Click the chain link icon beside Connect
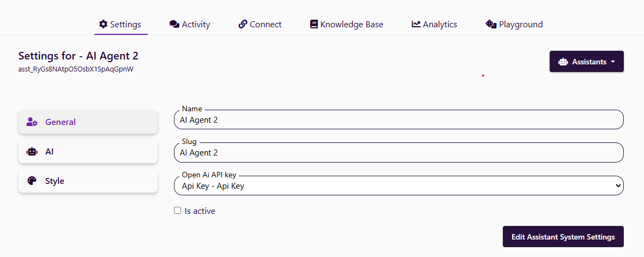The image size is (644, 257). [243, 24]
